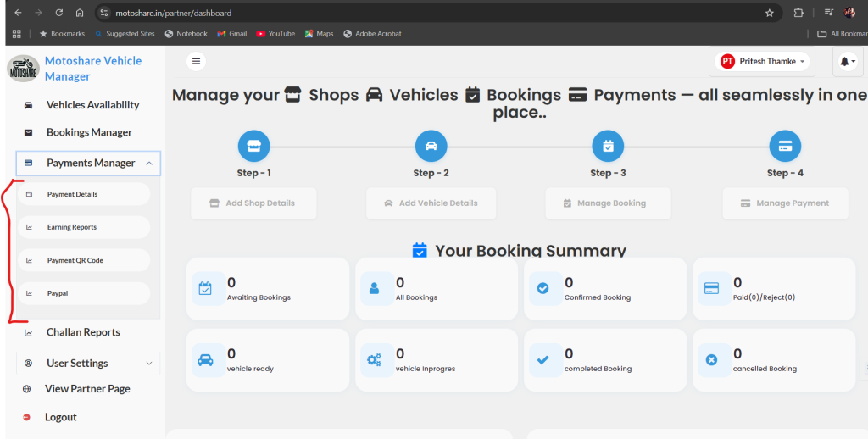
Task: Click the Step 1 shop circle icon
Action: 254,146
